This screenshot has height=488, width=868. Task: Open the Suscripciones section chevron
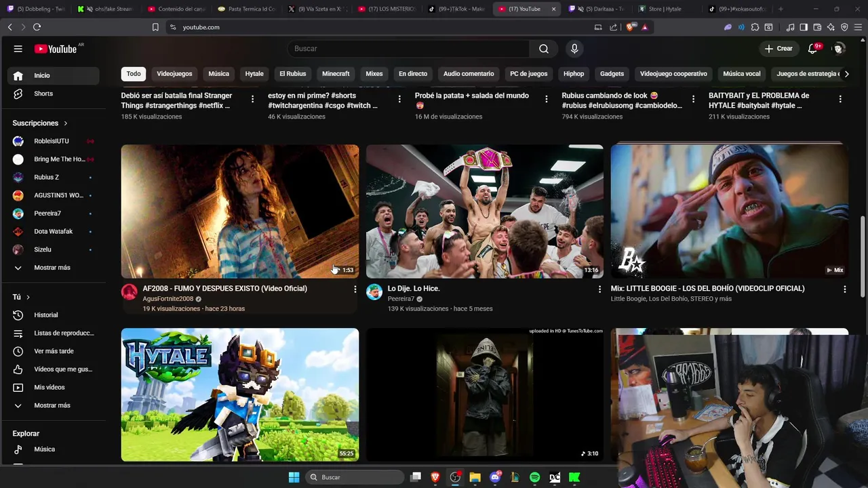66,123
